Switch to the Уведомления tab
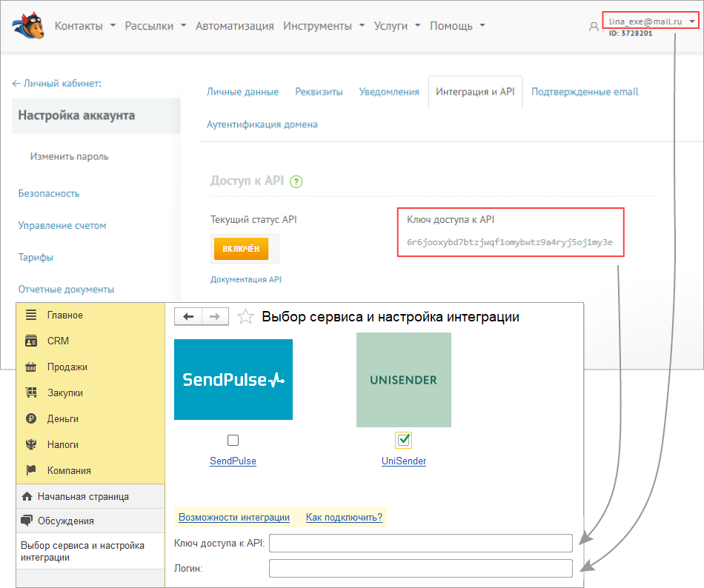This screenshot has height=588, width=704. click(x=389, y=92)
